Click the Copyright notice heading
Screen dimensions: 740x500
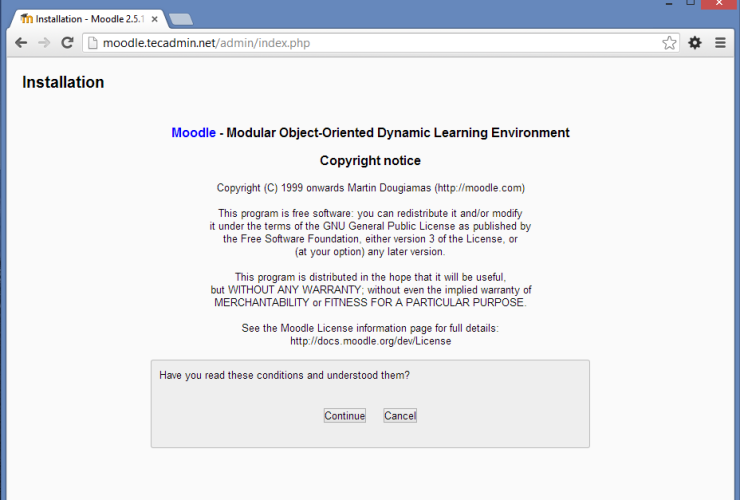[370, 161]
